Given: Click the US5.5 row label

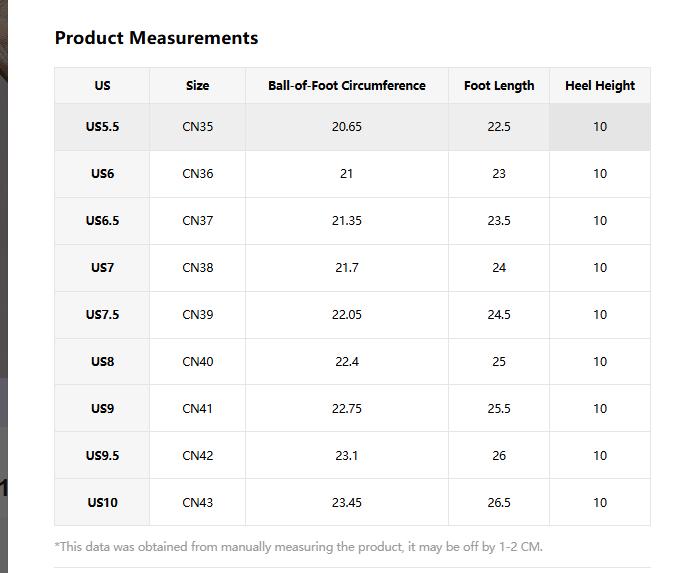Looking at the screenshot, I should (102, 127).
